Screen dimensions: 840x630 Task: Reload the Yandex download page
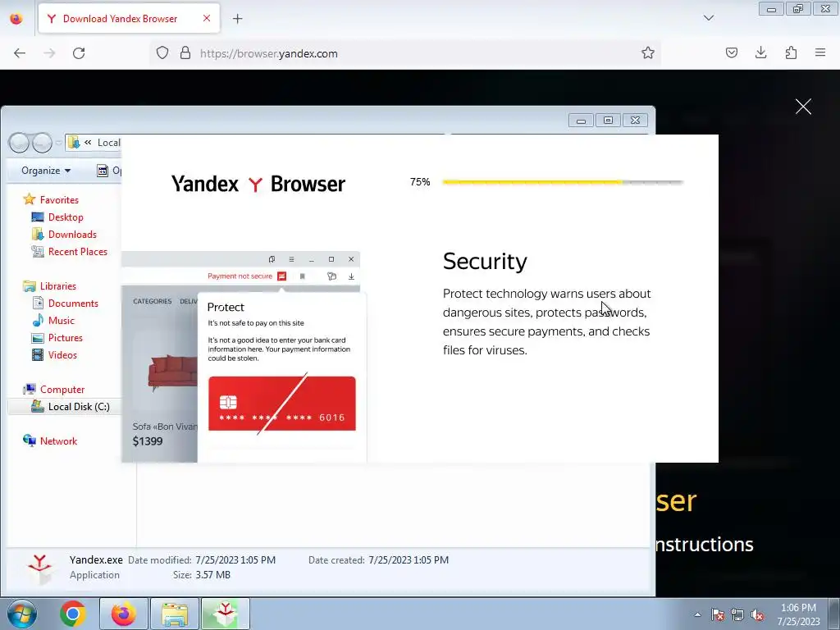(79, 53)
